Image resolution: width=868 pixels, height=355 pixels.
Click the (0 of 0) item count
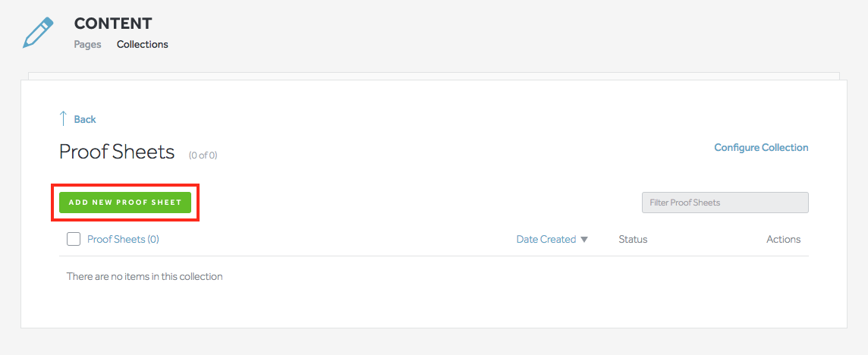[x=203, y=156]
